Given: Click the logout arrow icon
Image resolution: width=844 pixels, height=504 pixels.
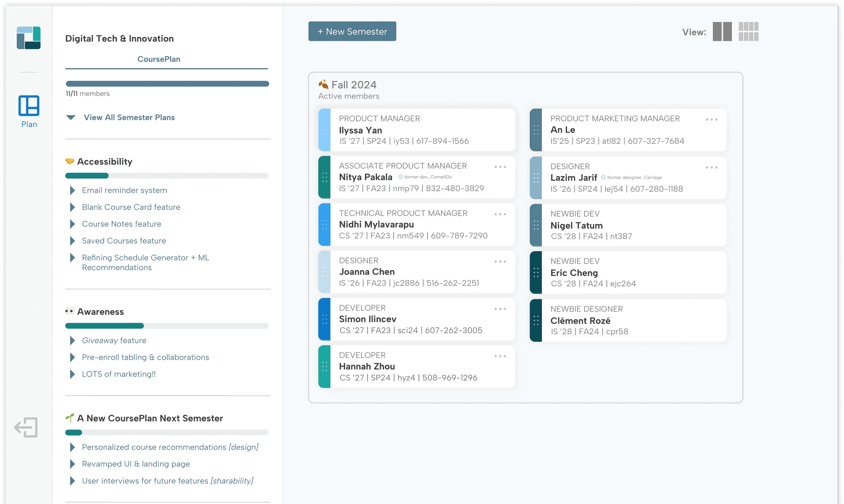Looking at the screenshot, I should [x=26, y=427].
